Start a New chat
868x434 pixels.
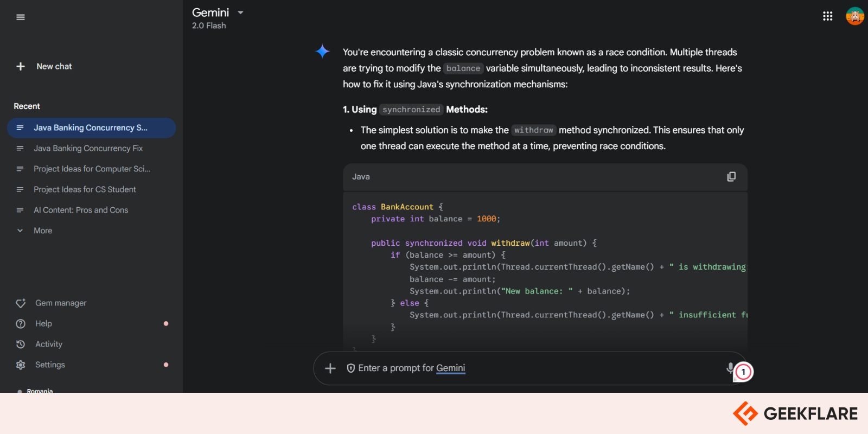[x=46, y=66]
